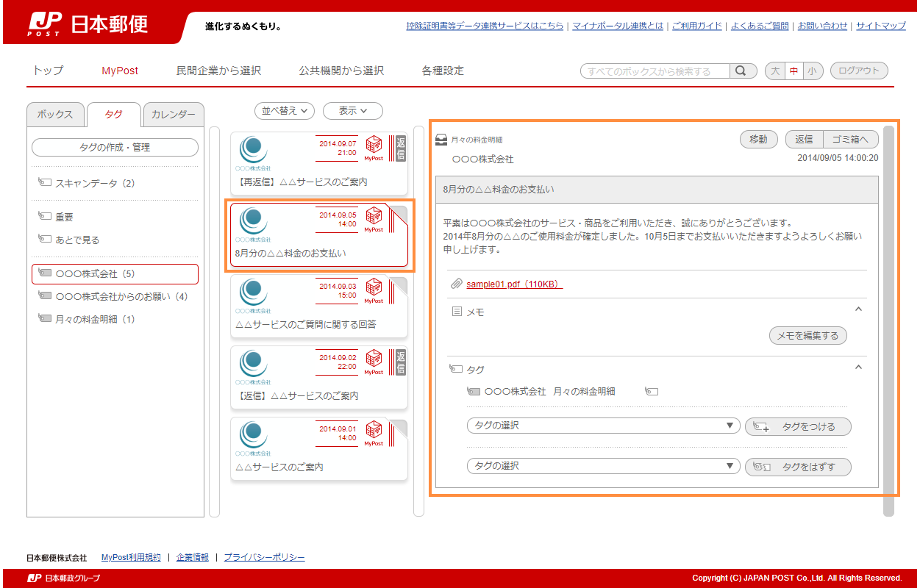Image resolution: width=920 pixels, height=588 pixels.
Task: Click the tag icon beside スキャンデータ
Action: tap(45, 183)
